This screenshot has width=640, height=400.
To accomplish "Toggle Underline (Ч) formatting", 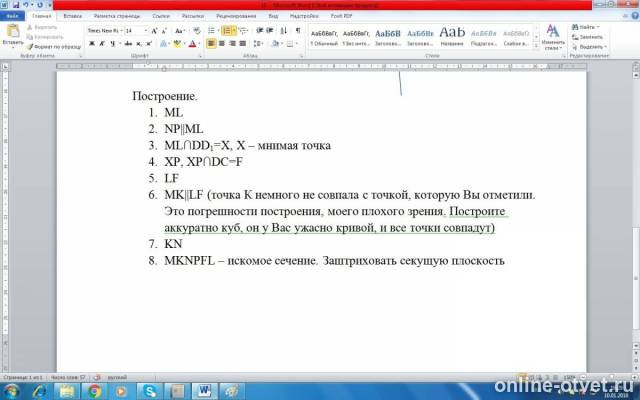I will [113, 44].
